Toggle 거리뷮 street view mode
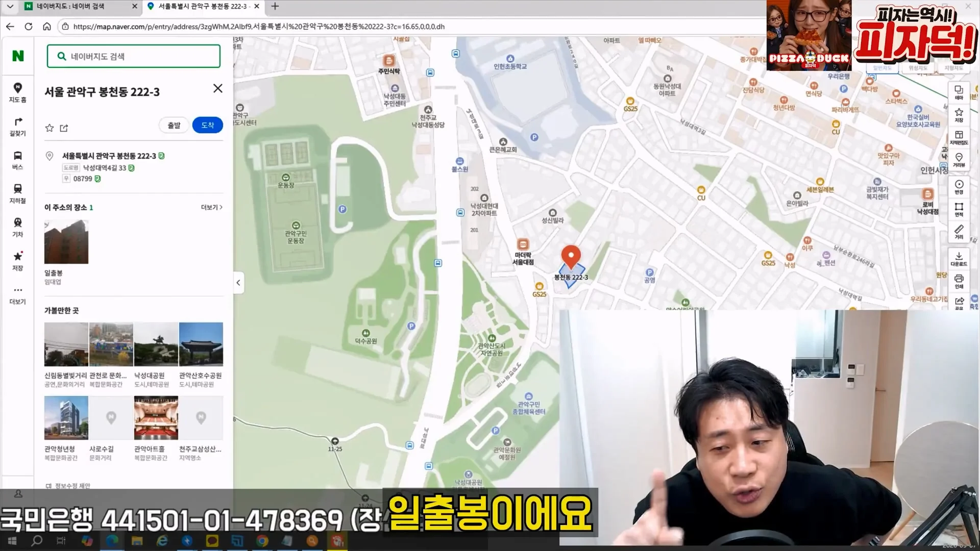Screen dimensions: 980x551 (959, 160)
